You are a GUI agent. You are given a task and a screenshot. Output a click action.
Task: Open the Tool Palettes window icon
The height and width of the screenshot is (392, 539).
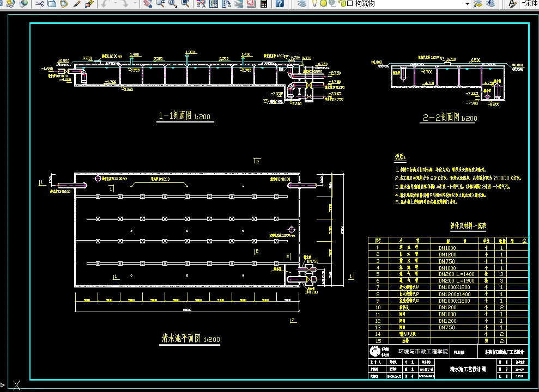[226, 3]
